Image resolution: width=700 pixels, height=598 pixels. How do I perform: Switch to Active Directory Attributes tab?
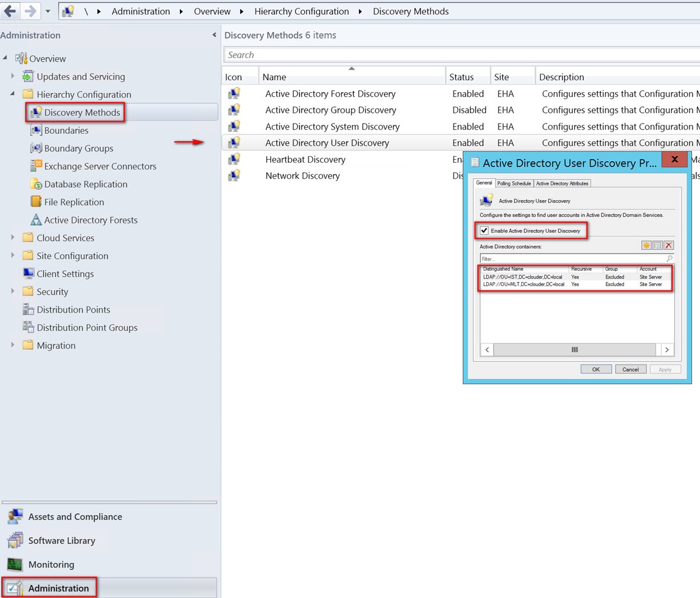pos(562,183)
